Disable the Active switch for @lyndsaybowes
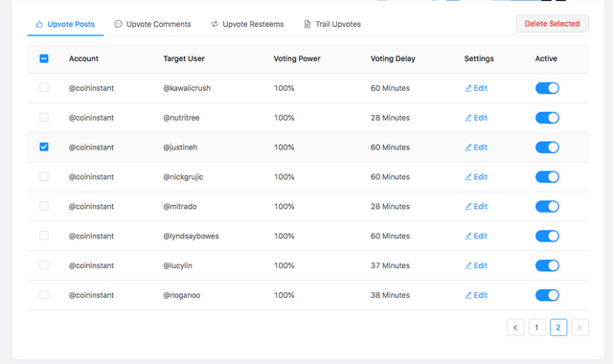This screenshot has height=364, width=613. click(547, 237)
